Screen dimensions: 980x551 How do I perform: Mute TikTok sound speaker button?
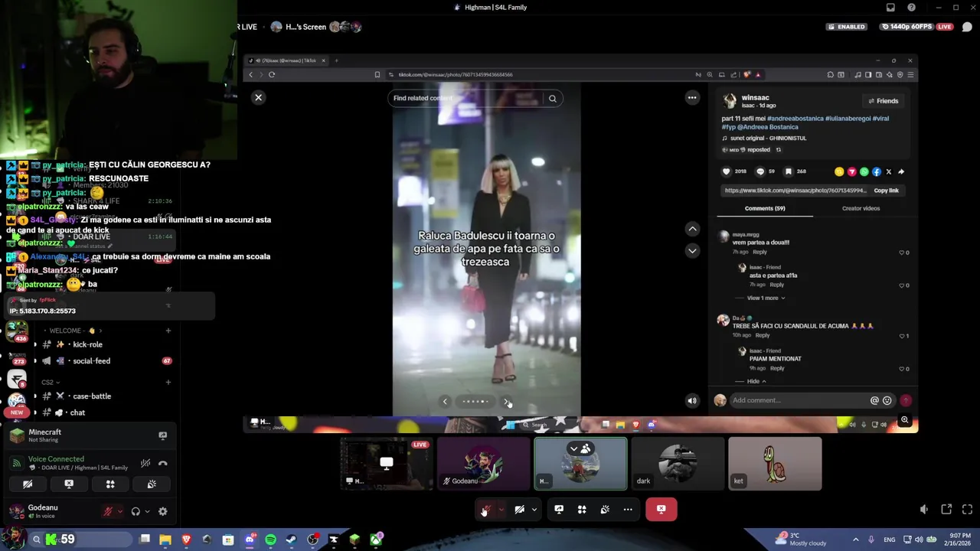(692, 400)
